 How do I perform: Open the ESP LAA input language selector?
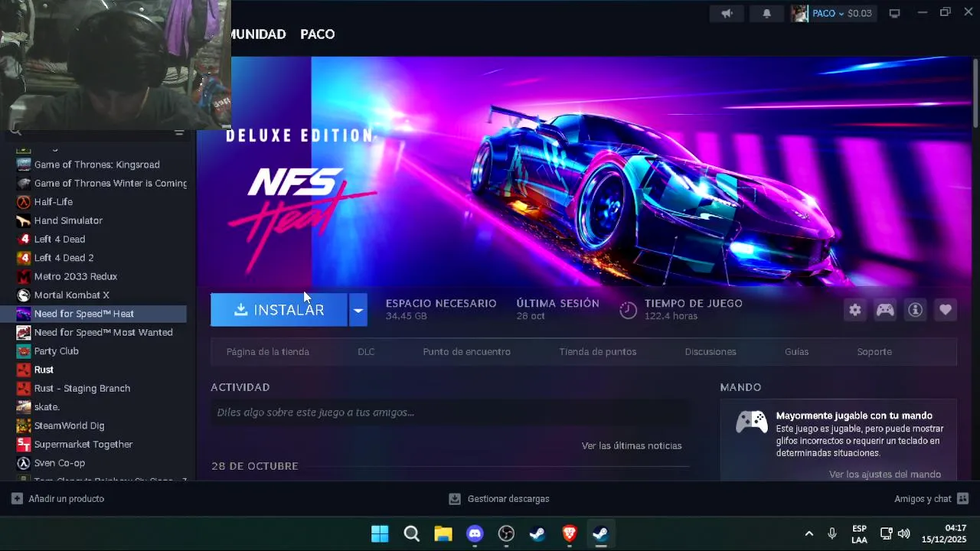coord(860,534)
